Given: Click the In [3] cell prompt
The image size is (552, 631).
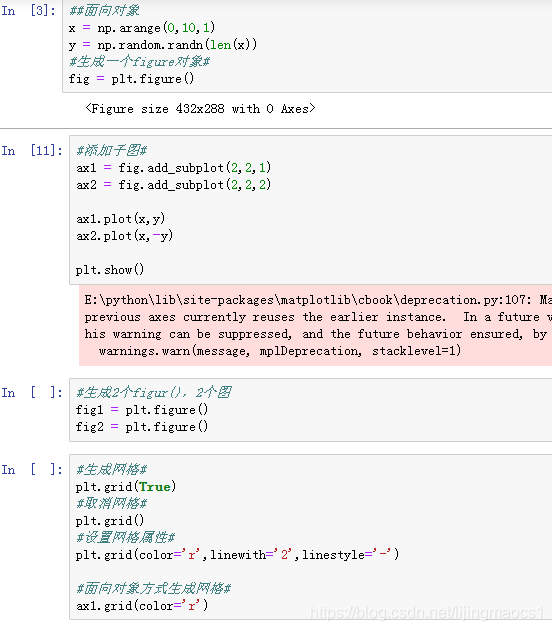Looking at the screenshot, I should point(29,11).
